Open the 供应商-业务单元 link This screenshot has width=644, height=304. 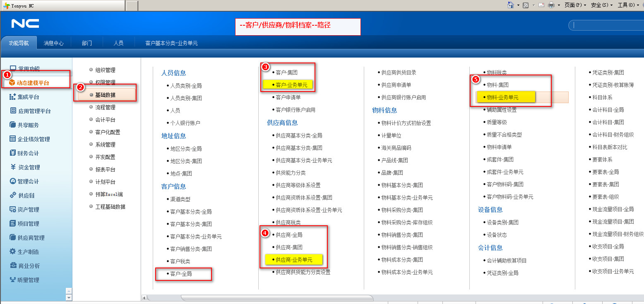294,260
